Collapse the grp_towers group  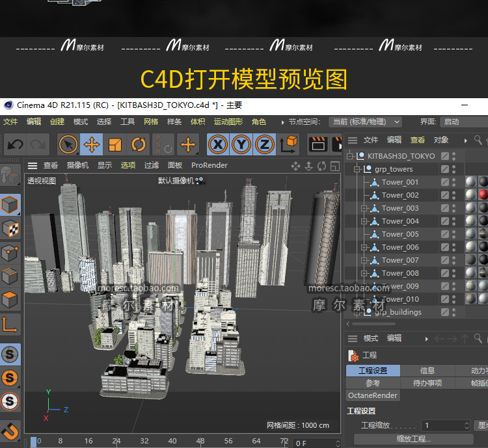click(x=357, y=169)
